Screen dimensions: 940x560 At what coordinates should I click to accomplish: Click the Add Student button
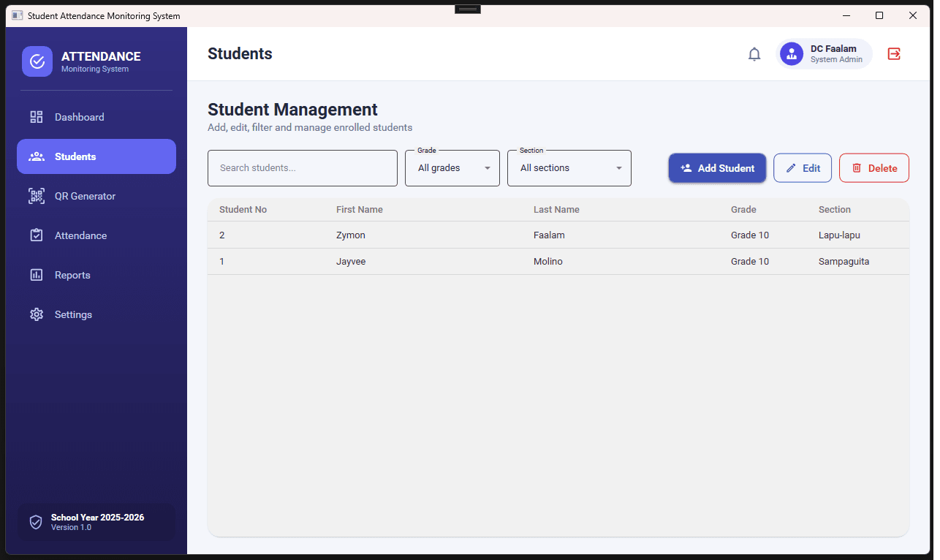[x=717, y=168]
